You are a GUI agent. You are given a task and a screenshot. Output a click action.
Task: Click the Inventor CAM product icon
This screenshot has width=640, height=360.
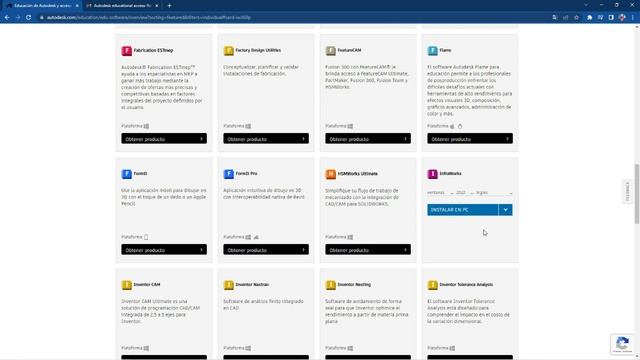click(127, 285)
